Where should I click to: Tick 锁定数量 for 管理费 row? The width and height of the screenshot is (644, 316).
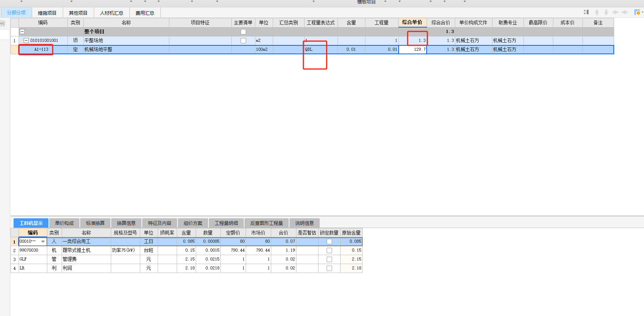coord(329,259)
